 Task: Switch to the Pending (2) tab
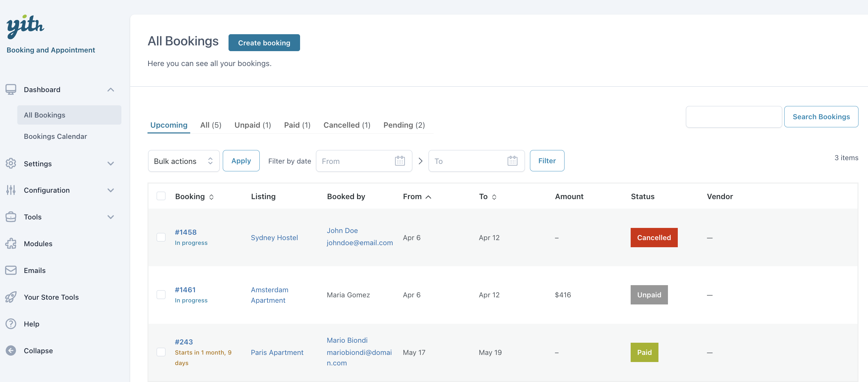pos(404,125)
